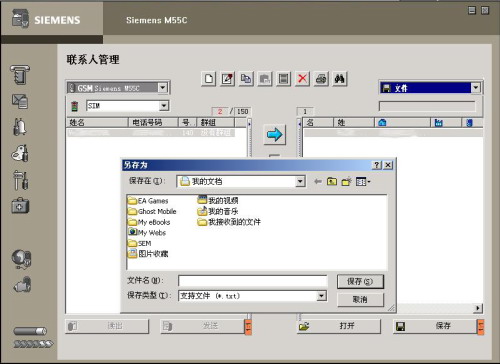Select the 我的视频 folder
The width and height of the screenshot is (500, 364).
218,200
